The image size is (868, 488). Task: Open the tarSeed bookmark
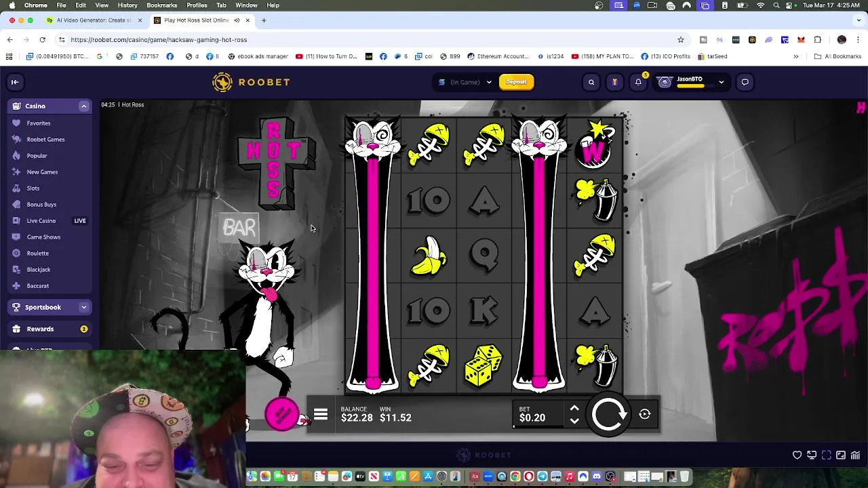712,56
